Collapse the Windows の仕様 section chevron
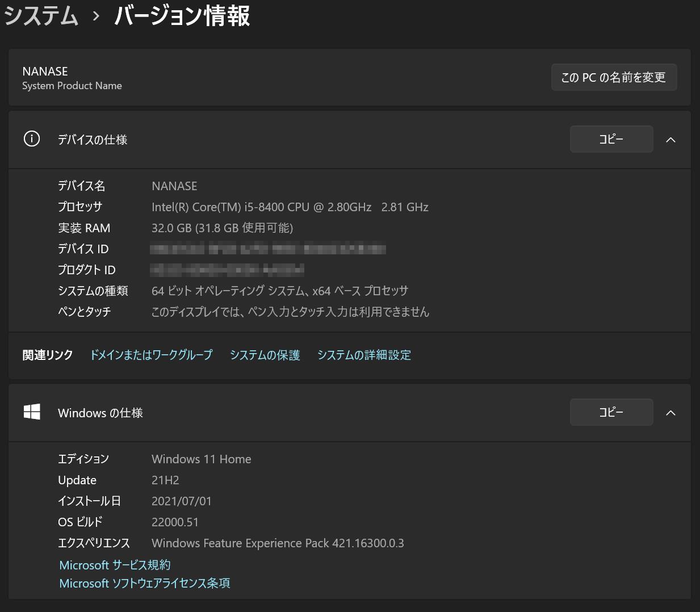This screenshot has width=700, height=612. pos(670,413)
